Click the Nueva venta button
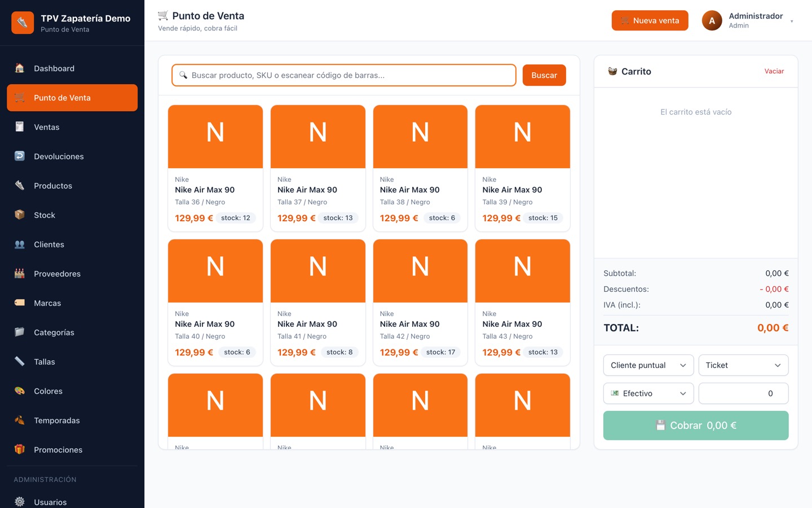The image size is (812, 508). (650, 20)
